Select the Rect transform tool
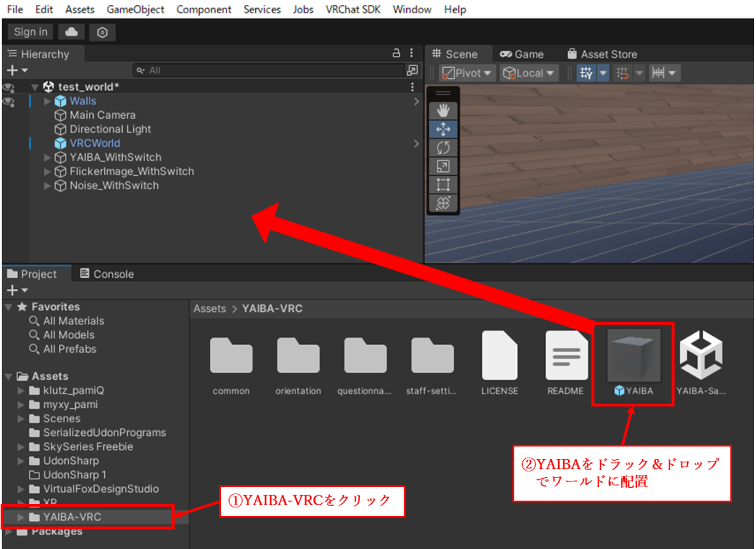756x549 pixels. (x=443, y=184)
